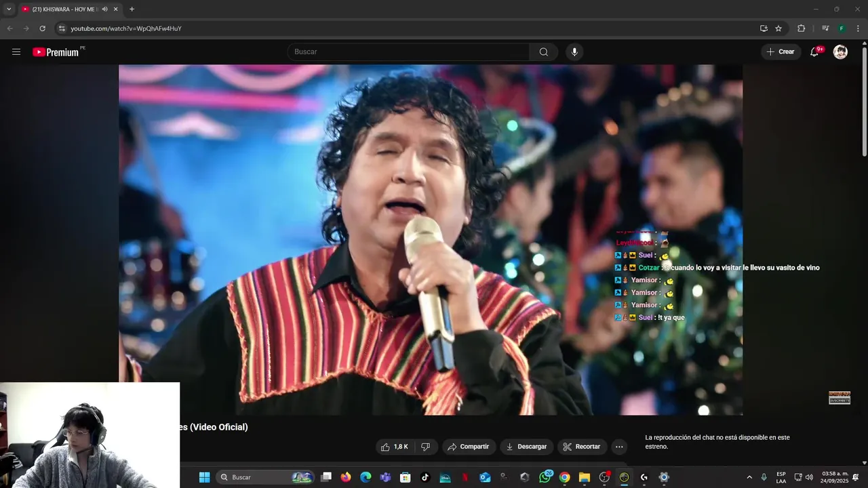
Task: Reload the page in Chrome
Action: (x=42, y=28)
